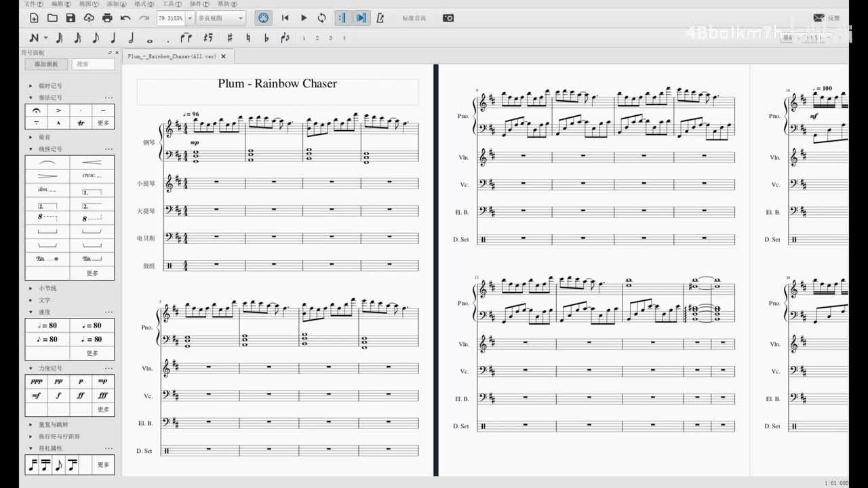Select the fff dynamic marking
The height and width of the screenshot is (488, 868).
point(103,395)
